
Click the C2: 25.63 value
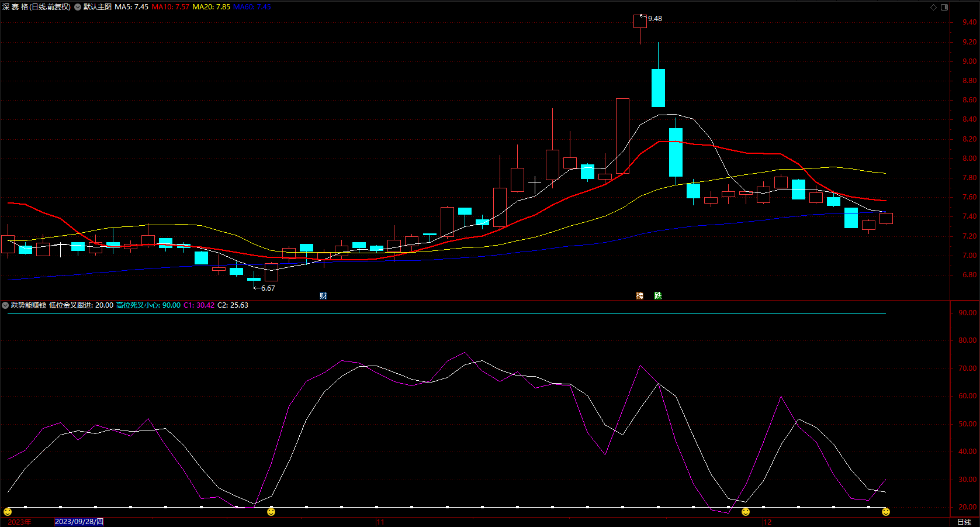pos(233,305)
